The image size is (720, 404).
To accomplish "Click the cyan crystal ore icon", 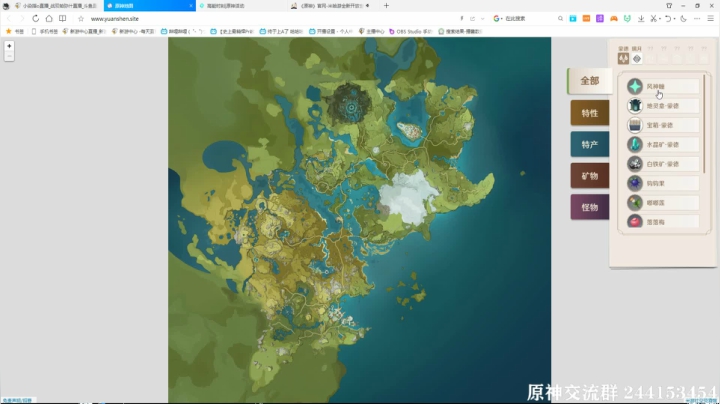I will 635,145.
